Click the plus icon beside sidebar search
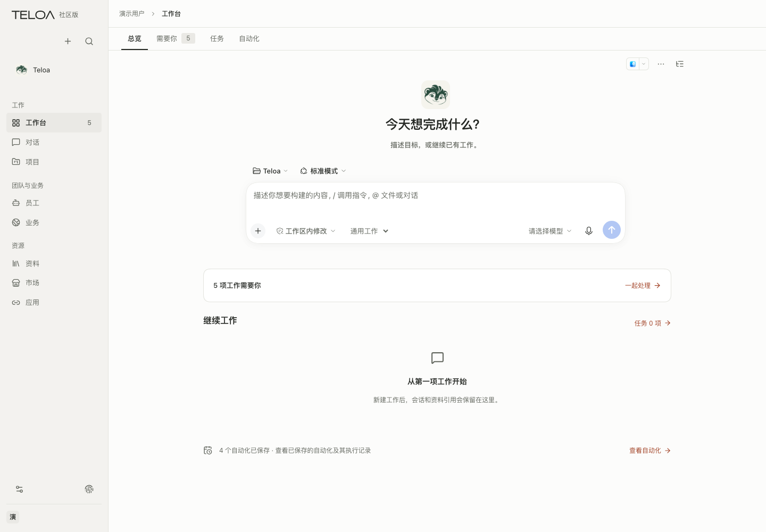The width and height of the screenshot is (766, 532). point(68,41)
